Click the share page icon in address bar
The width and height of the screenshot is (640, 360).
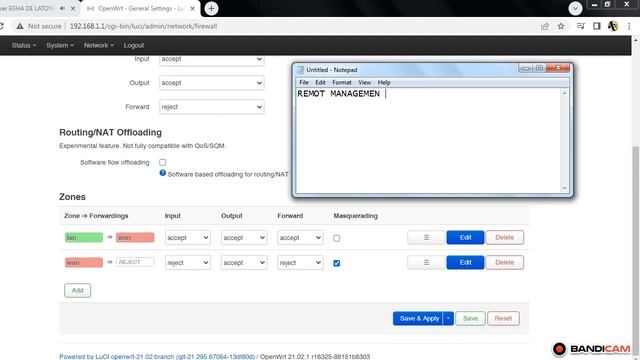click(x=544, y=26)
